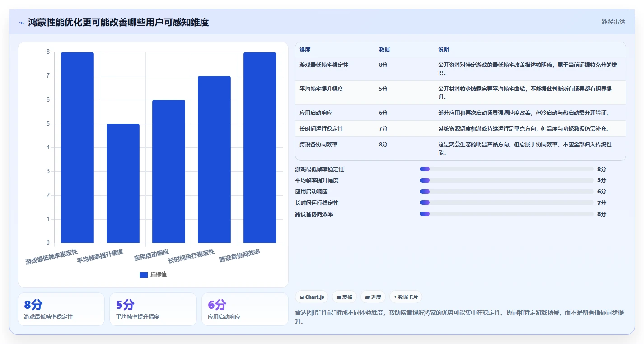Click the 数据 column header

click(x=384, y=50)
